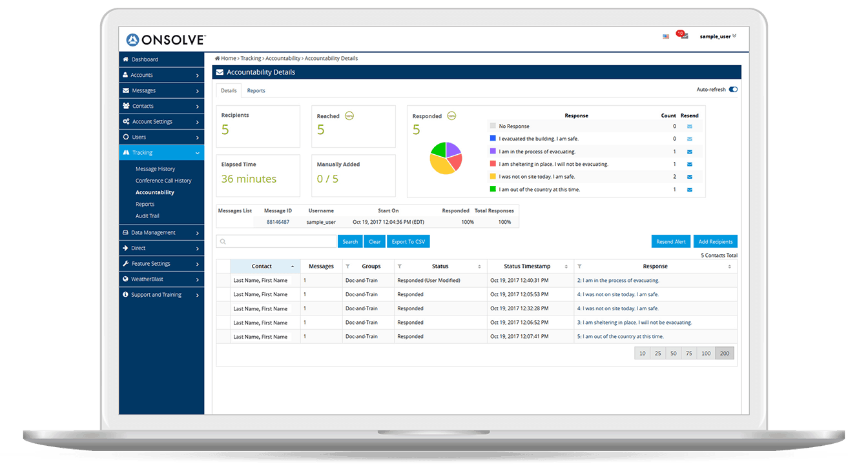Image resolution: width=868 pixels, height=471 pixels.
Task: Click the Tracking breadcrumb link
Action: pyautogui.click(x=251, y=59)
